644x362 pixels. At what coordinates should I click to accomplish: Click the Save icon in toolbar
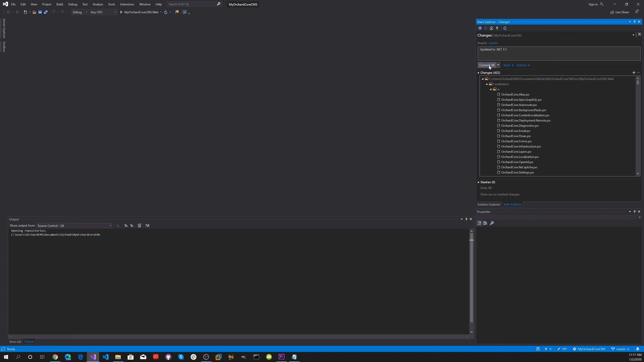click(x=40, y=12)
